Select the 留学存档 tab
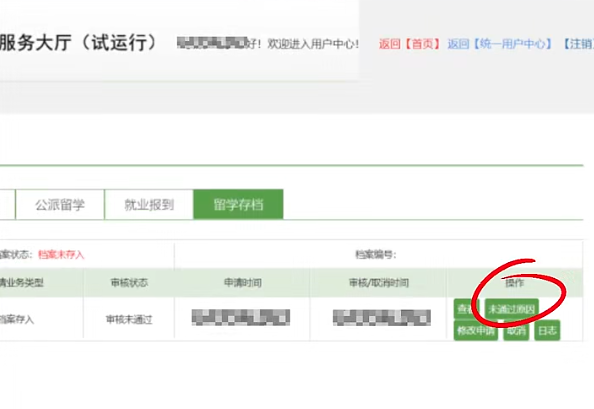This screenshot has height=409, width=594. (x=238, y=204)
